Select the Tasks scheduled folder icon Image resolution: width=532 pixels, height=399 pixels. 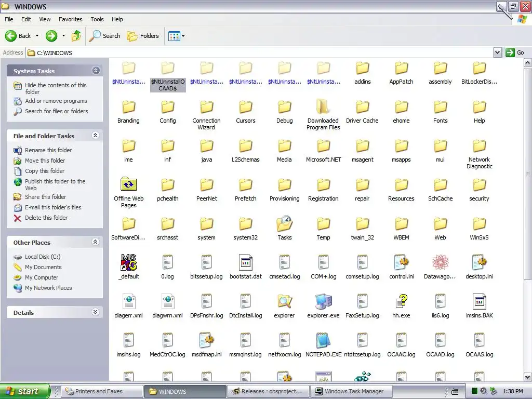(x=285, y=223)
